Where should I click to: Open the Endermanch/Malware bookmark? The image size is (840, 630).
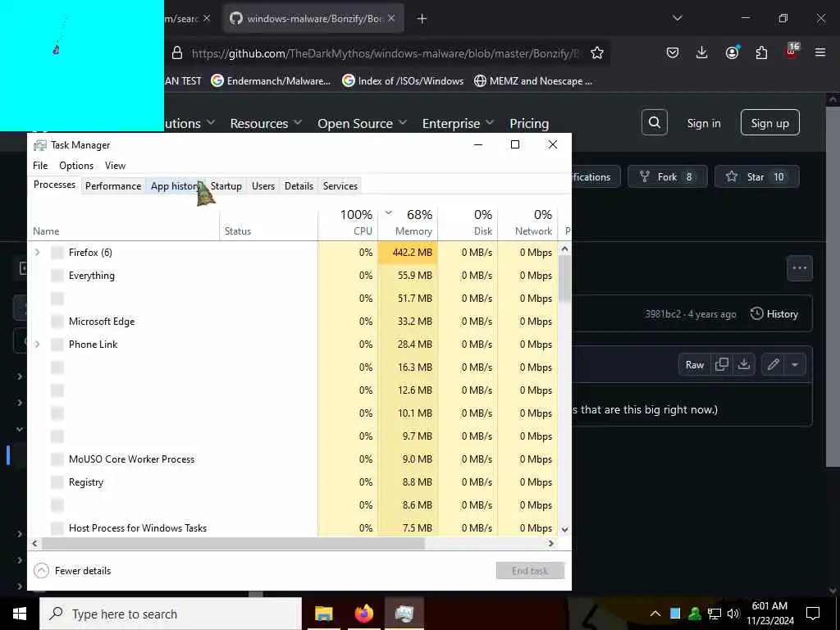[271, 81]
